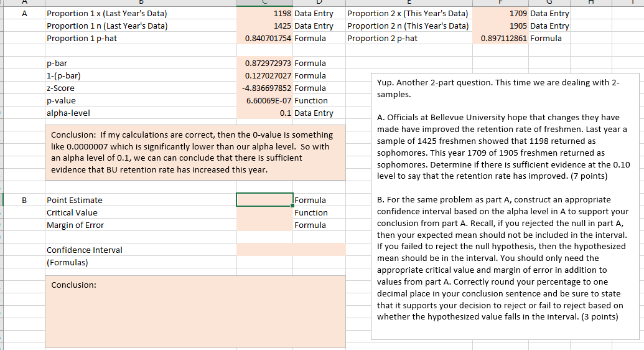Viewport: 644px width, 350px height.
Task: Click 'Proportion 1 n (Last Year's Data)' label
Action: pyautogui.click(x=107, y=26)
